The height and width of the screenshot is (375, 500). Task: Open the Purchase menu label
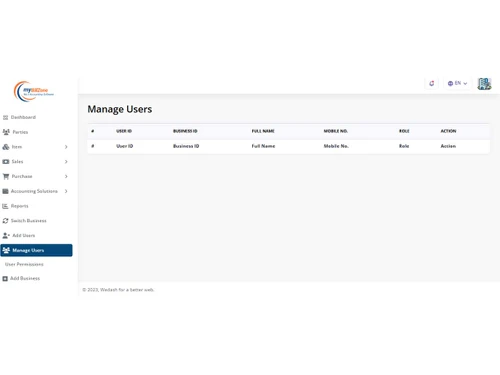pos(22,176)
